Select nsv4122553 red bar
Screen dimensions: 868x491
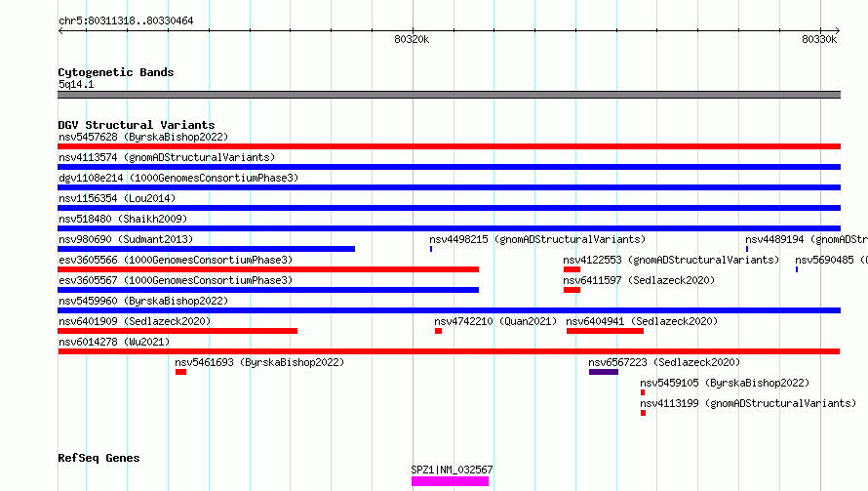[x=572, y=269]
